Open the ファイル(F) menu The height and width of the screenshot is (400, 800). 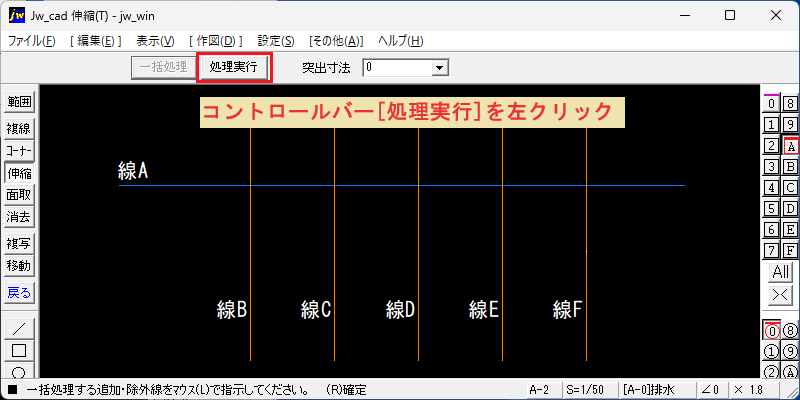[32, 41]
